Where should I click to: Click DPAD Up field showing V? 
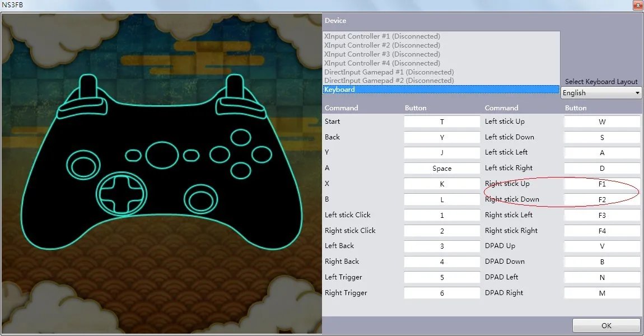coord(602,246)
